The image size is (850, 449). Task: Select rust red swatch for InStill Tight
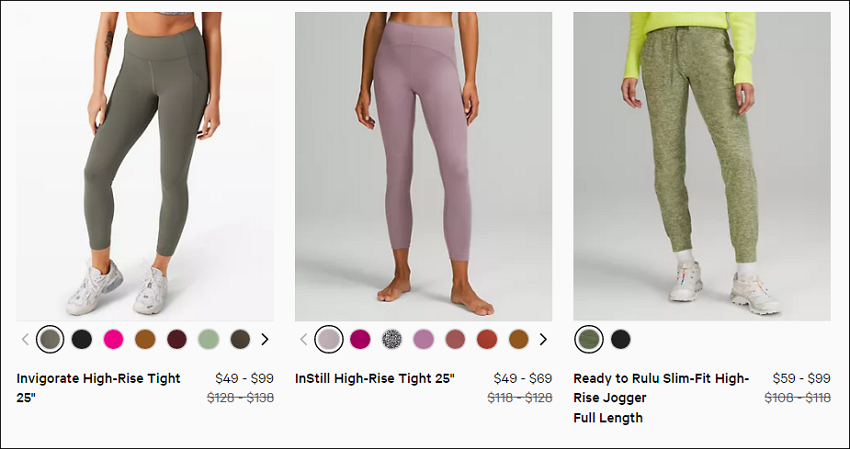(487, 339)
